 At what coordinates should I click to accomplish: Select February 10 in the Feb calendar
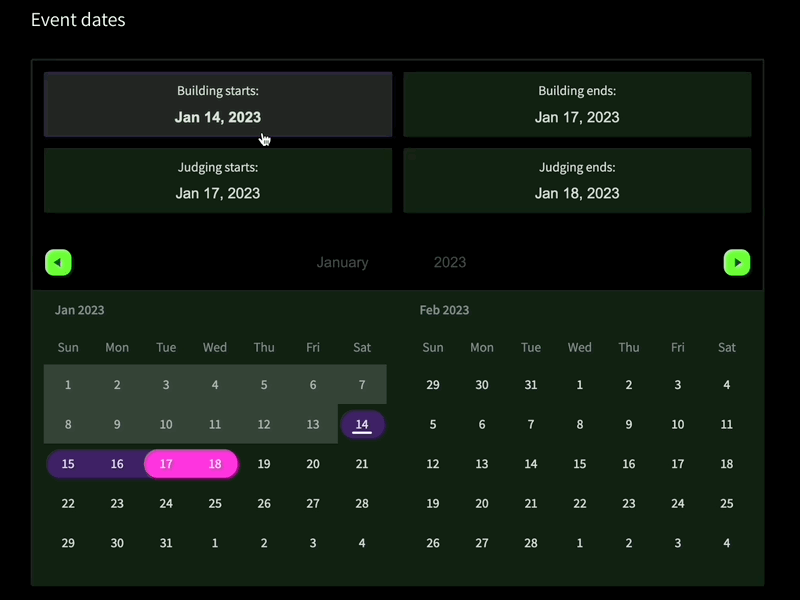coord(678,424)
